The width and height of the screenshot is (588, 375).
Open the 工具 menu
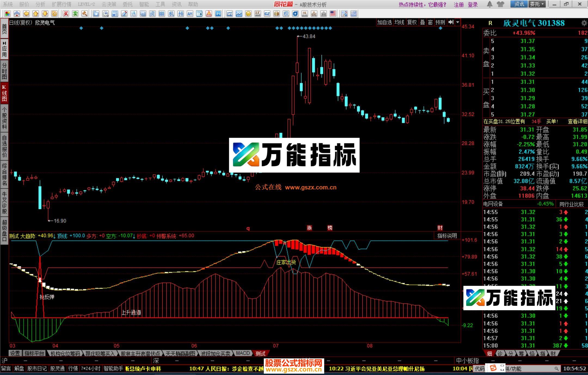[161, 4]
